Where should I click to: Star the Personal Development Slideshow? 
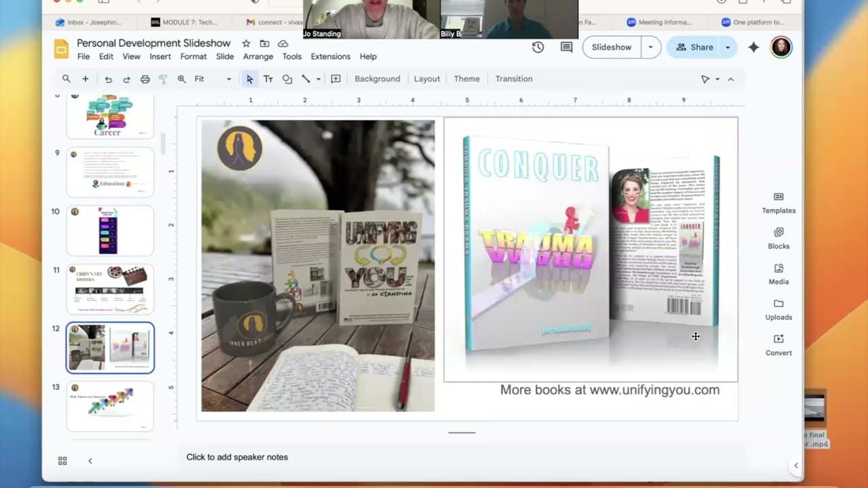click(x=246, y=43)
